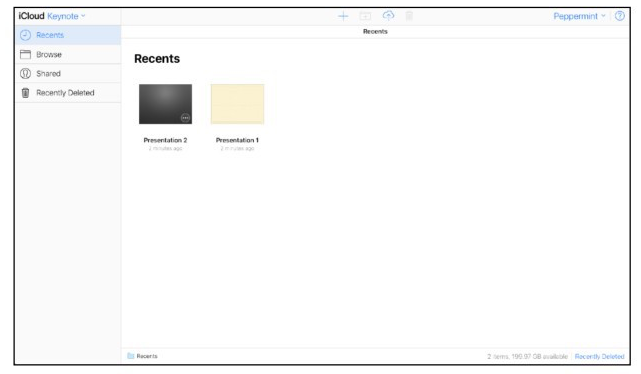Open the Peppermint account dropdown
This screenshot has height=374, width=641.
579,16
